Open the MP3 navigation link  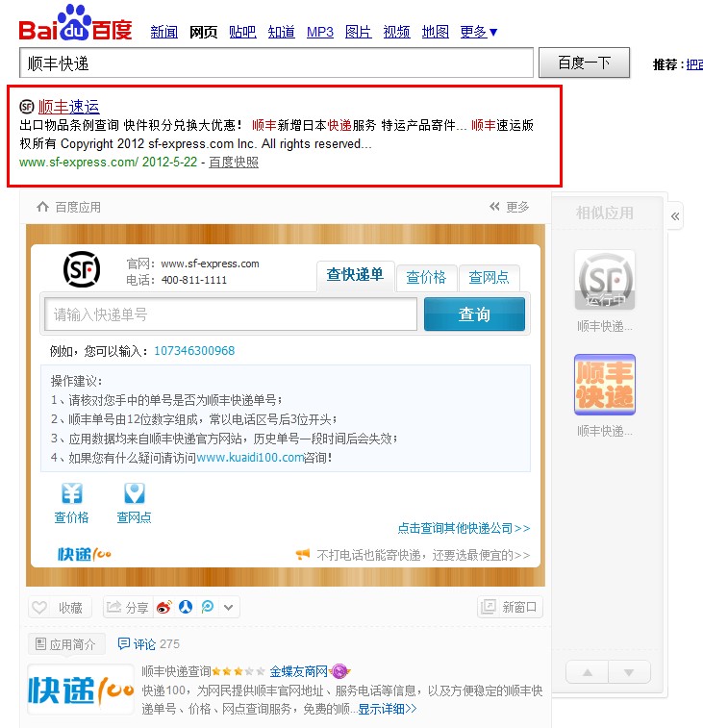(x=320, y=32)
